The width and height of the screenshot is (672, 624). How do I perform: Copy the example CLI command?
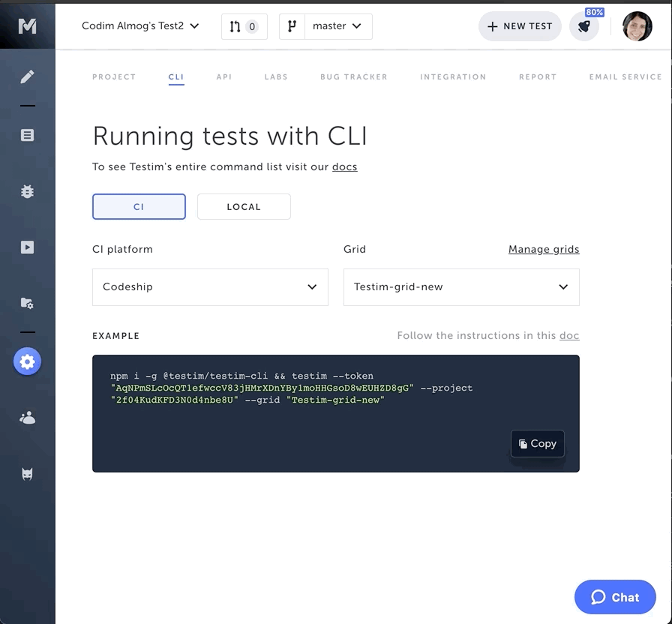(538, 443)
